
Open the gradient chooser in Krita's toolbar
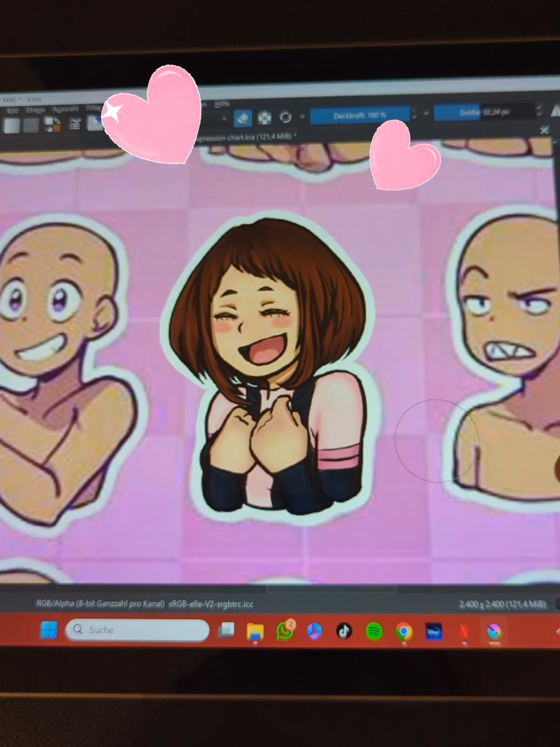(x=12, y=126)
